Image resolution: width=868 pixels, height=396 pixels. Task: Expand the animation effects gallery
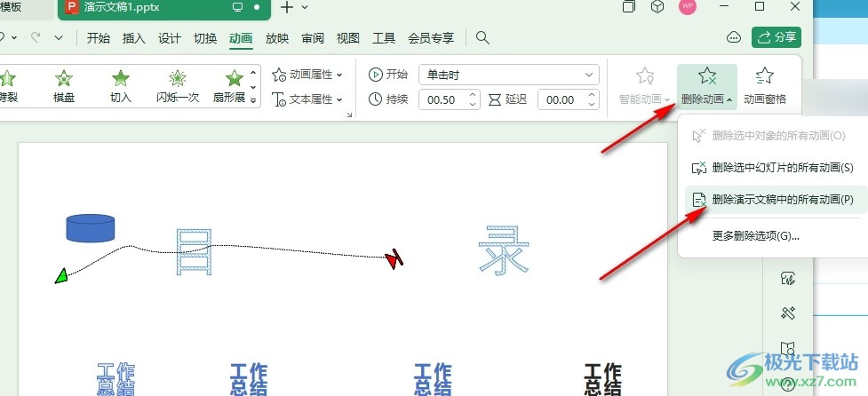point(253,100)
